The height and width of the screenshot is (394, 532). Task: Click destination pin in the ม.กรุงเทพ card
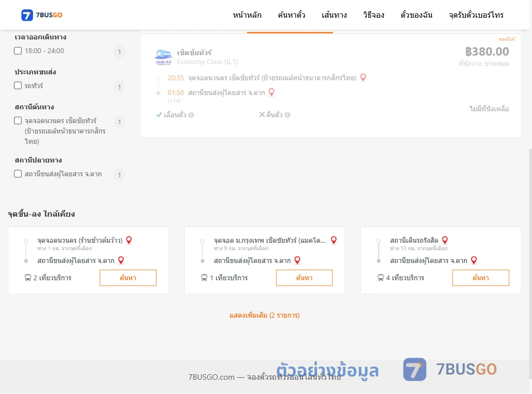[x=298, y=261]
